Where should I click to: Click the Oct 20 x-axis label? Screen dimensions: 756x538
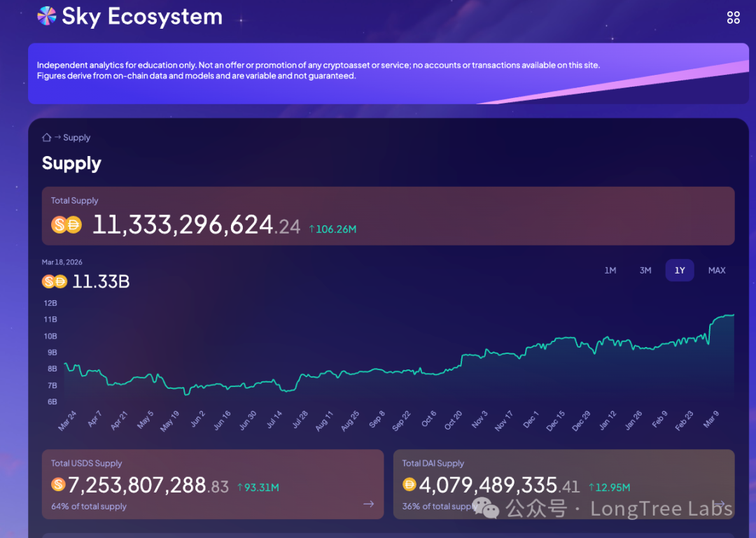[453, 420]
